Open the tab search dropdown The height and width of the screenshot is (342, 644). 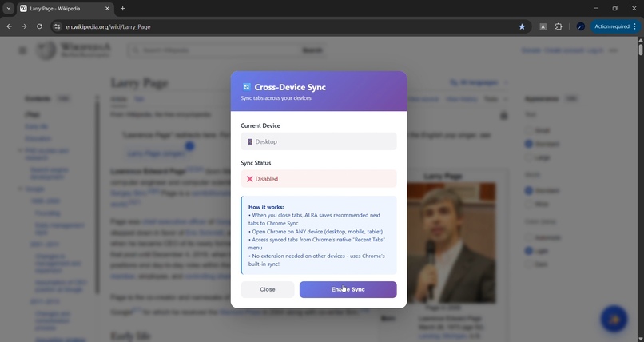pos(8,8)
